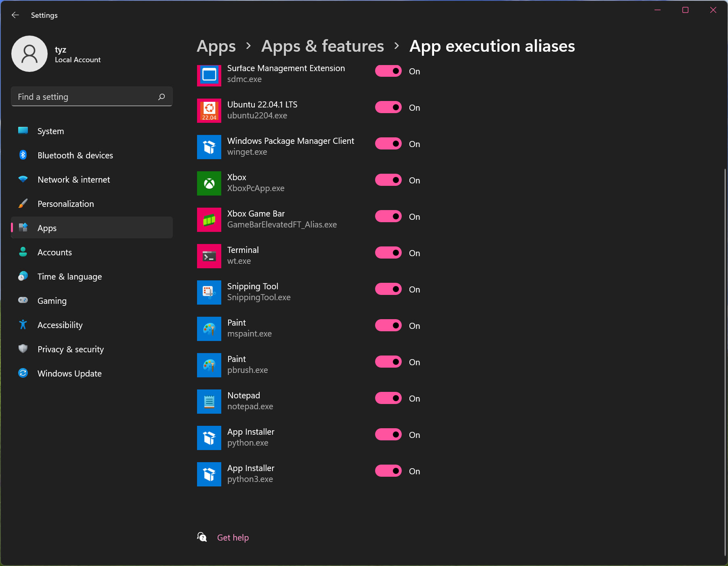Select Accounts in the sidebar
The image size is (728, 566).
tap(55, 252)
